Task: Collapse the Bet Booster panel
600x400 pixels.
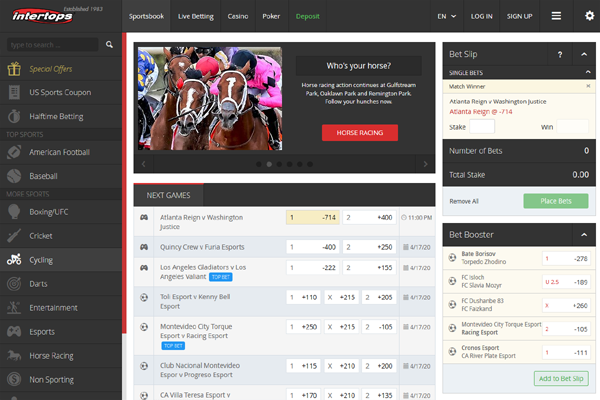Action: pyautogui.click(x=584, y=235)
